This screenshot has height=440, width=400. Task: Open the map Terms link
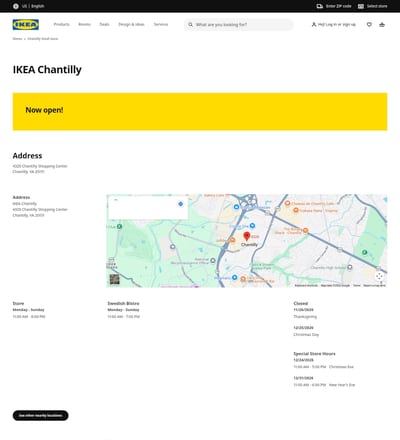tap(357, 285)
